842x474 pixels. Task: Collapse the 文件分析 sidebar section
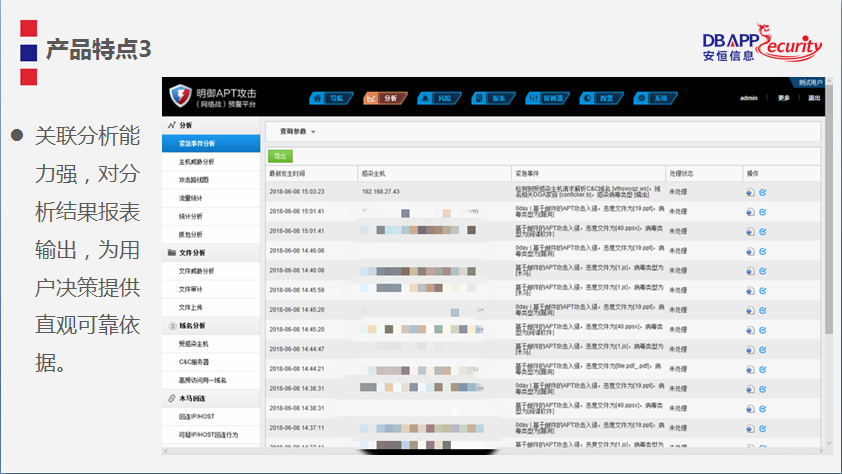click(211, 253)
